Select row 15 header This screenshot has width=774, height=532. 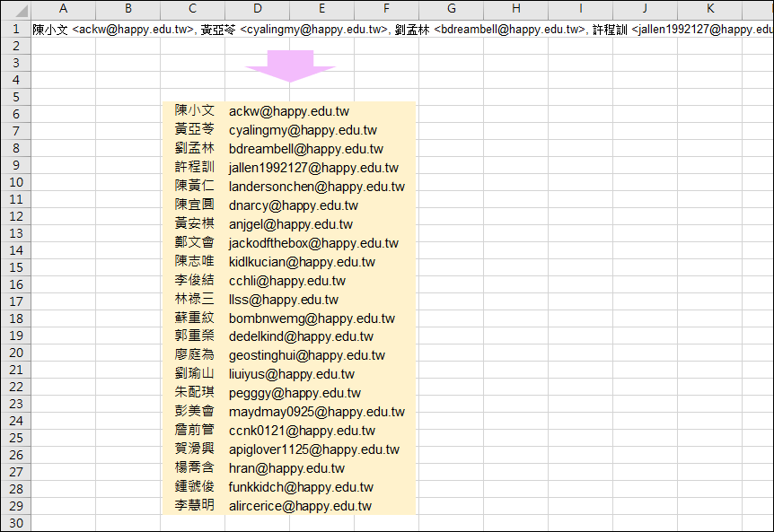coord(15,267)
